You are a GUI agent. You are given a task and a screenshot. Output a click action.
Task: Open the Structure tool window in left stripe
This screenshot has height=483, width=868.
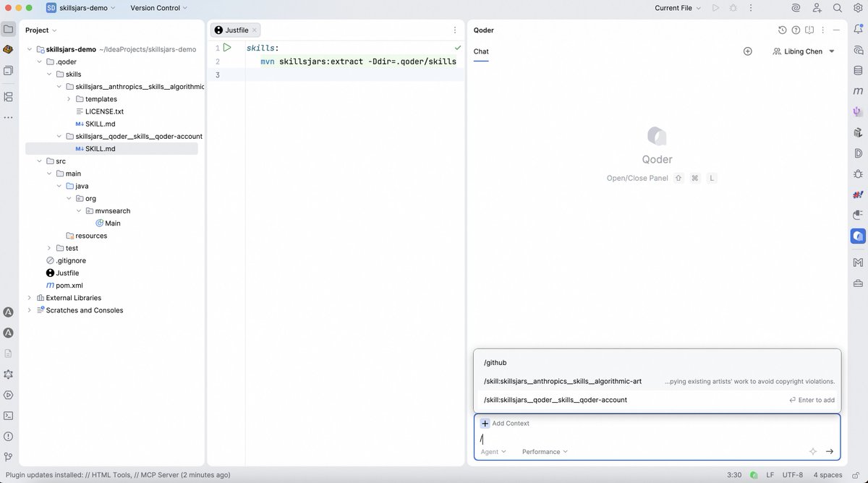coord(8,96)
